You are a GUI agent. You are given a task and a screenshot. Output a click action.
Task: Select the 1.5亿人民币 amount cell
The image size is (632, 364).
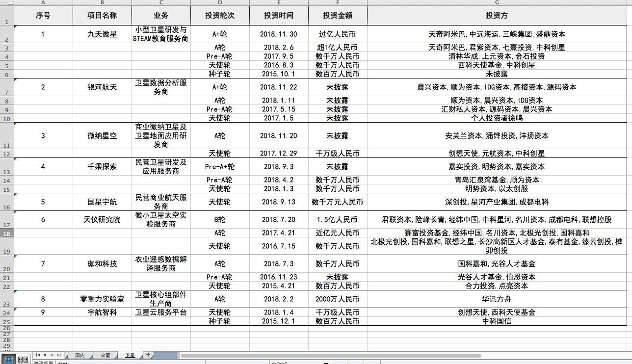[338, 220]
